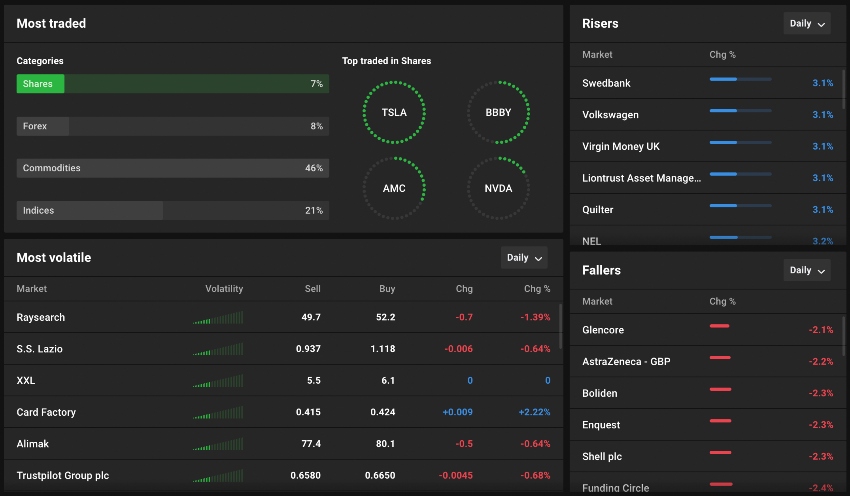Viewport: 850px width, 496px height.
Task: Open the Raysearch market row
Action: (x=282, y=317)
